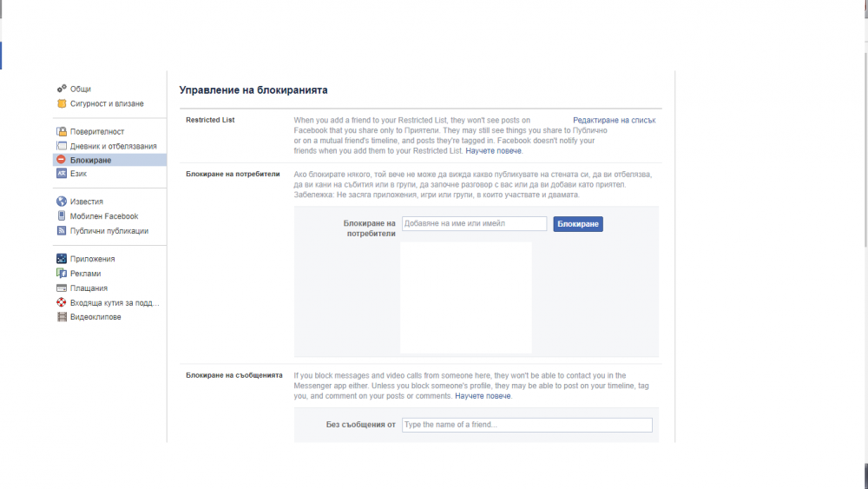Click the Mobile Facebook phone icon
The image size is (868, 489).
pos(62,216)
